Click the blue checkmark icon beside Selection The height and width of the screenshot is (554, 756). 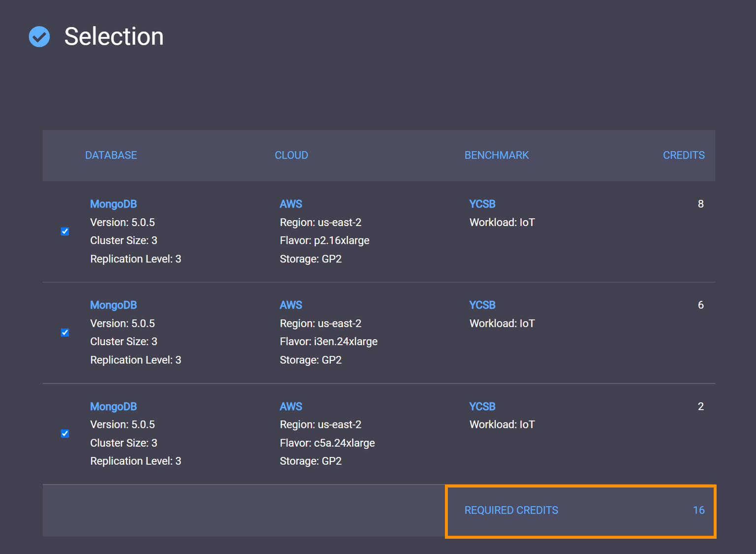pos(39,37)
